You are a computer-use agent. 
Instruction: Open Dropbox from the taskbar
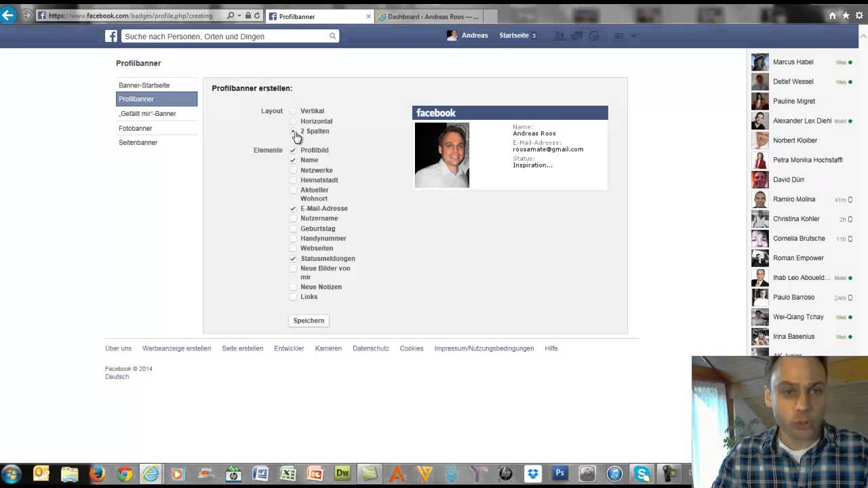coord(533,474)
